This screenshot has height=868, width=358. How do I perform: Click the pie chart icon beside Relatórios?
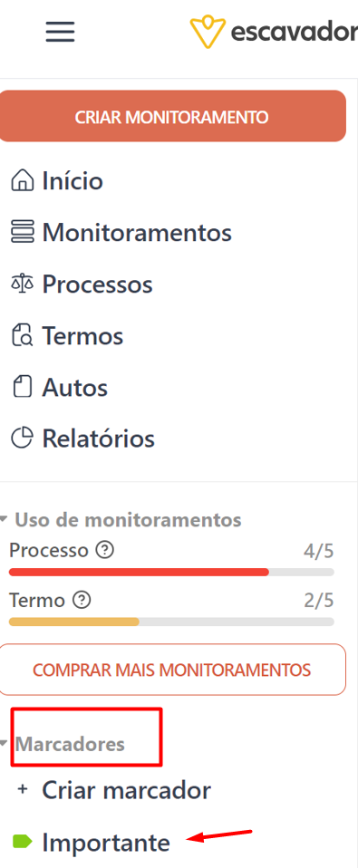coord(22,438)
